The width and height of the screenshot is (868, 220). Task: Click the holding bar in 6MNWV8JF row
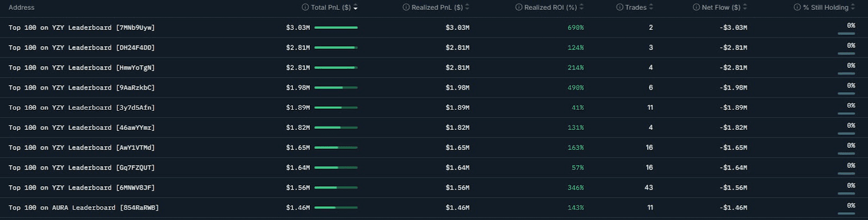846,193
